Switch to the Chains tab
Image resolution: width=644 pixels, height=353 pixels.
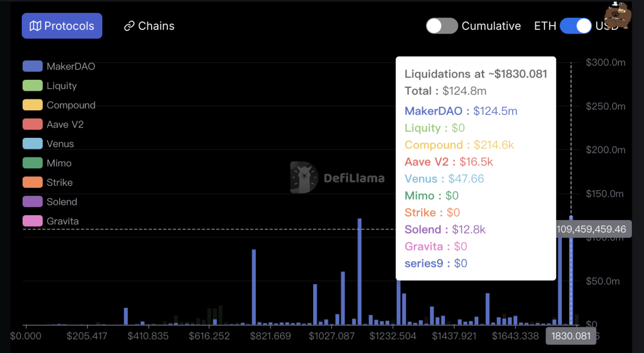[x=149, y=26]
